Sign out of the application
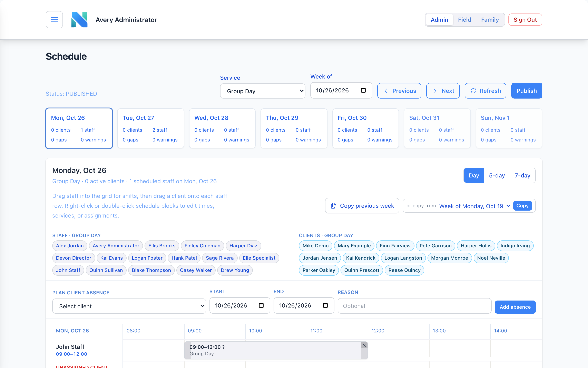Screen dimensions: 588x368 pyautogui.click(x=525, y=20)
